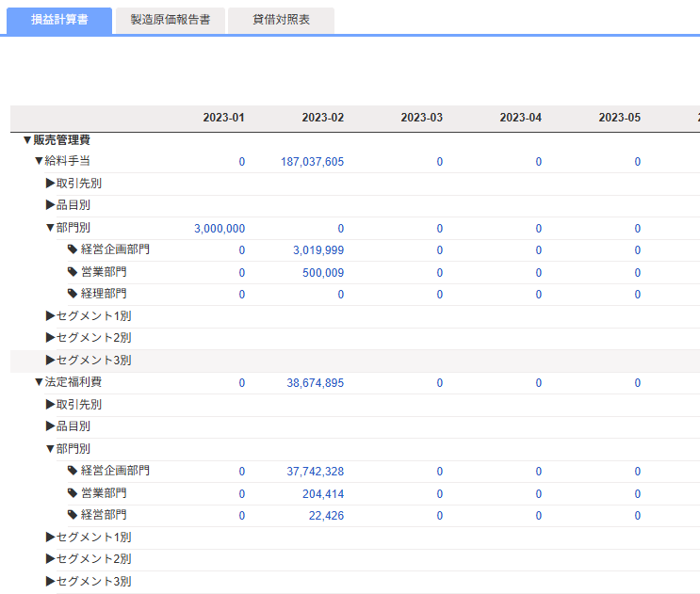
Task: Expand セグメント2別 under 給料手当
Action: [51, 338]
